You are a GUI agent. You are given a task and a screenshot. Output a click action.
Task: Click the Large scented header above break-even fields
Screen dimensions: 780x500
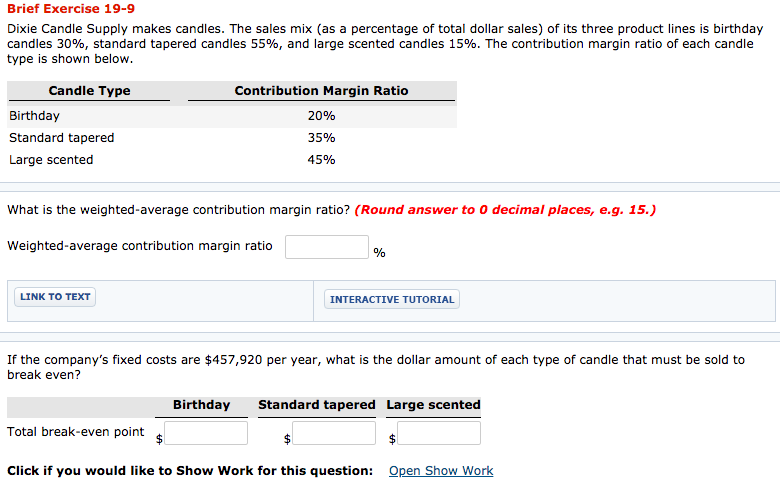[433, 405]
